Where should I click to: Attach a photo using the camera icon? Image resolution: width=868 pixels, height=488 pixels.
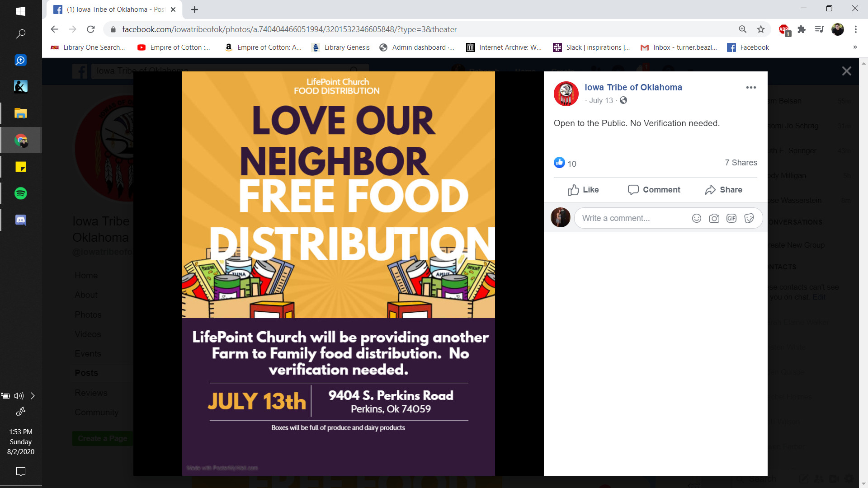pos(714,218)
